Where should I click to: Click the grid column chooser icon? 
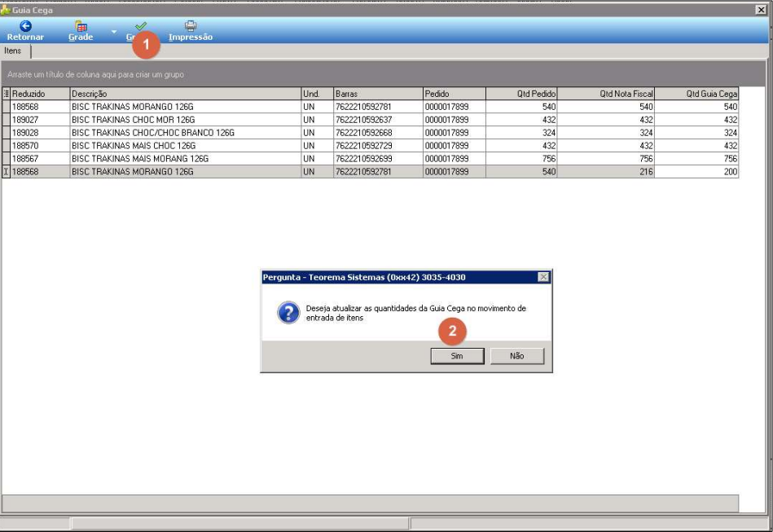[x=6, y=93]
